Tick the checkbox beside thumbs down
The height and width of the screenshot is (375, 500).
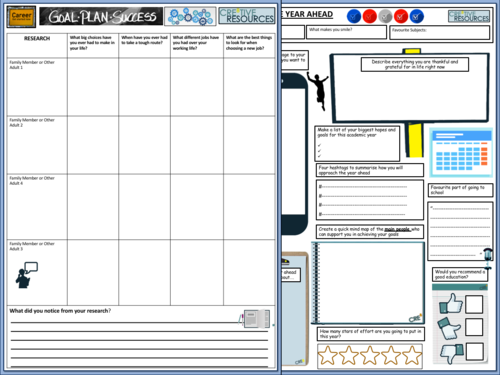475,352
